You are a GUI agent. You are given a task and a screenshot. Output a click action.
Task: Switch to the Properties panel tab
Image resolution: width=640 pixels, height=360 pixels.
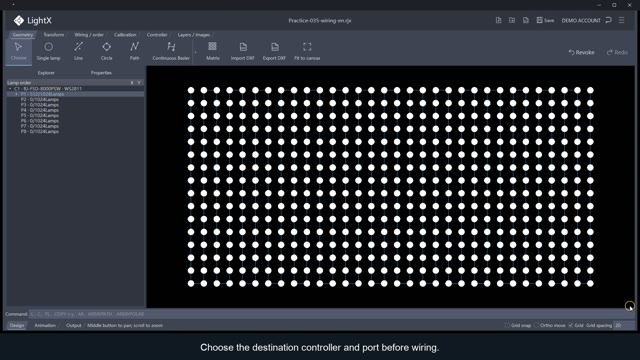[101, 73]
